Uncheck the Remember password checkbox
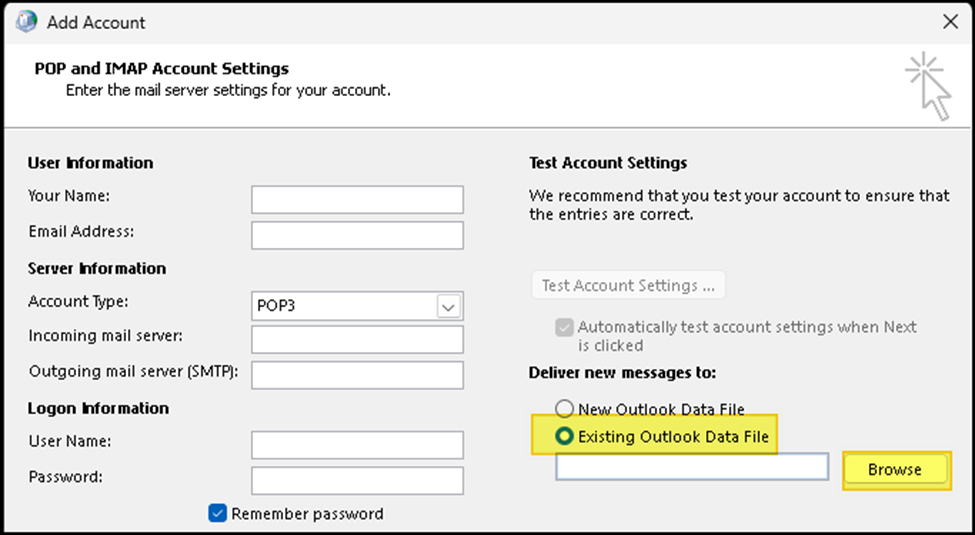975x535 pixels. 218,513
